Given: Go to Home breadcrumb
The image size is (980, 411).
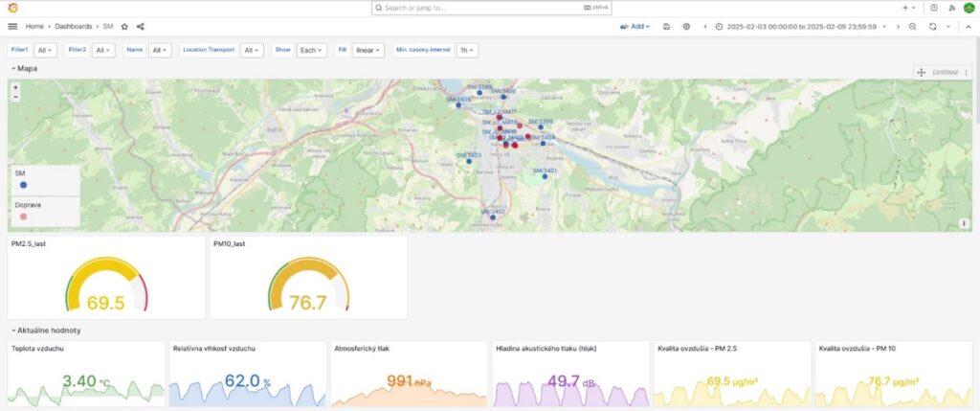Looking at the screenshot, I should tap(34, 26).
